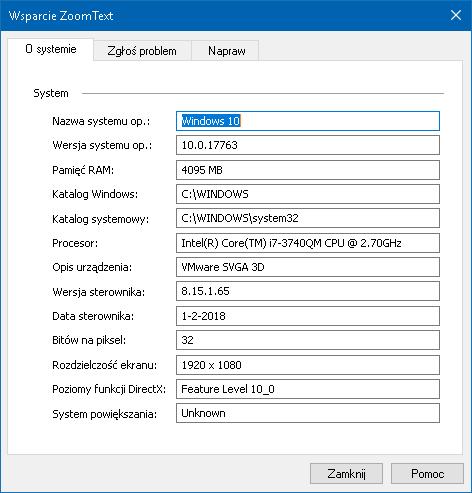Click the Pamięć RAM value field
This screenshot has width=472, height=493.
click(x=308, y=170)
